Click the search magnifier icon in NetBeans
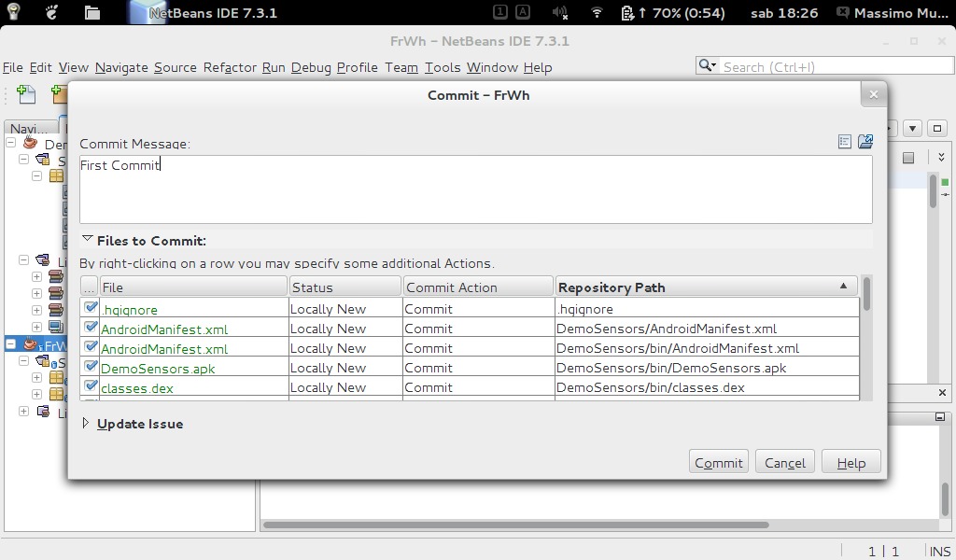This screenshot has width=956, height=560. [x=708, y=65]
